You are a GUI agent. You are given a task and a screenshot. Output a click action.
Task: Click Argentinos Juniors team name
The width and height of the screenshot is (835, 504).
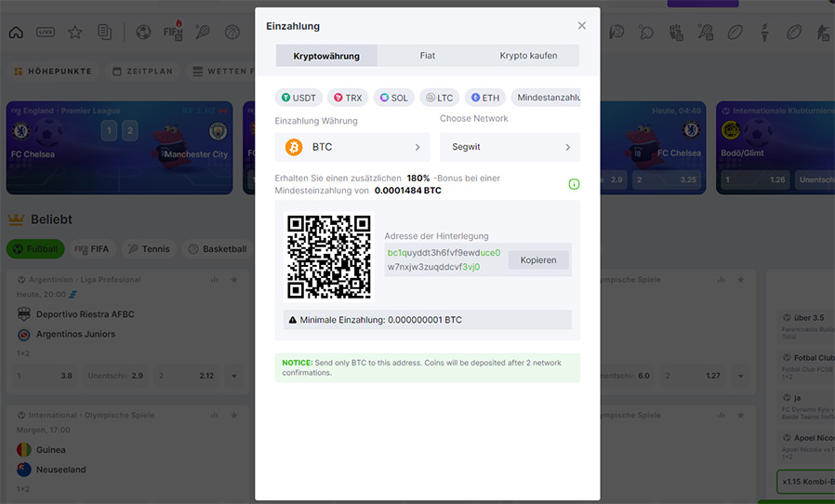pos(75,334)
